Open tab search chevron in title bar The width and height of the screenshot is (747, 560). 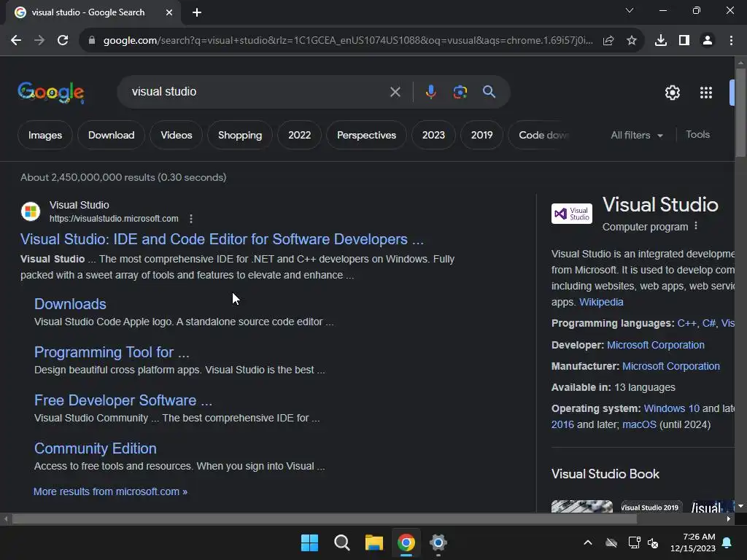(630, 10)
